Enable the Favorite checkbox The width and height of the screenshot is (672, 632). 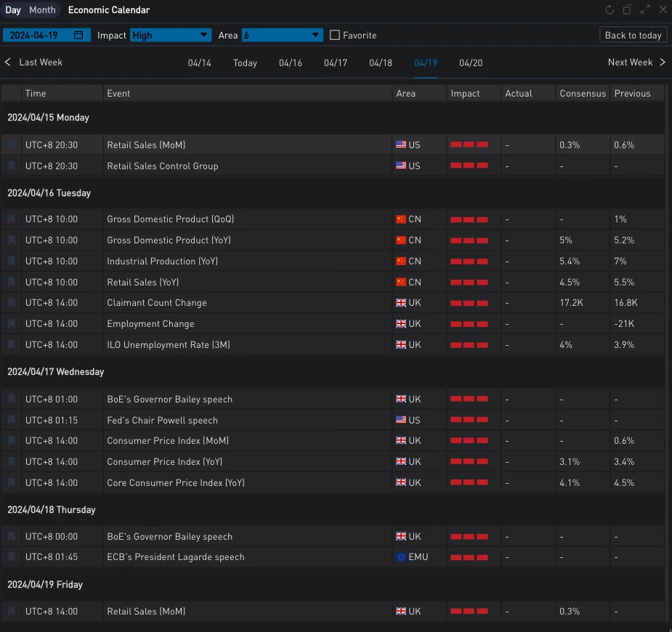tap(335, 35)
